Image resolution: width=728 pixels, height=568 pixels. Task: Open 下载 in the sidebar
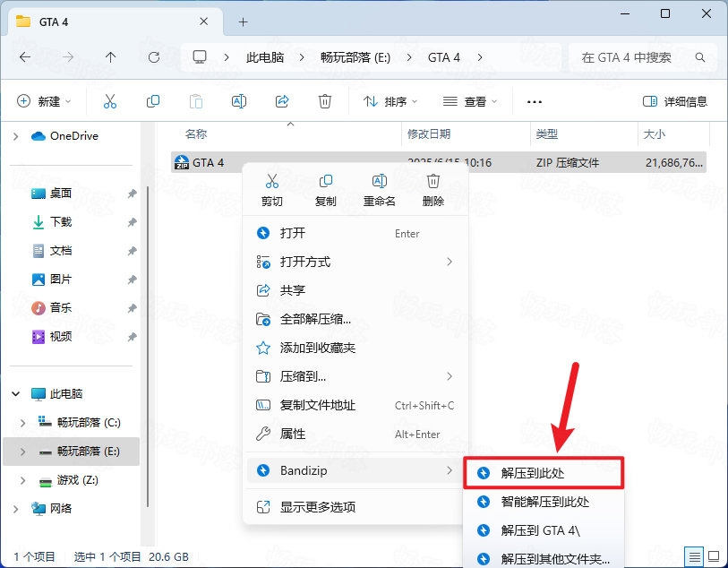click(x=61, y=222)
